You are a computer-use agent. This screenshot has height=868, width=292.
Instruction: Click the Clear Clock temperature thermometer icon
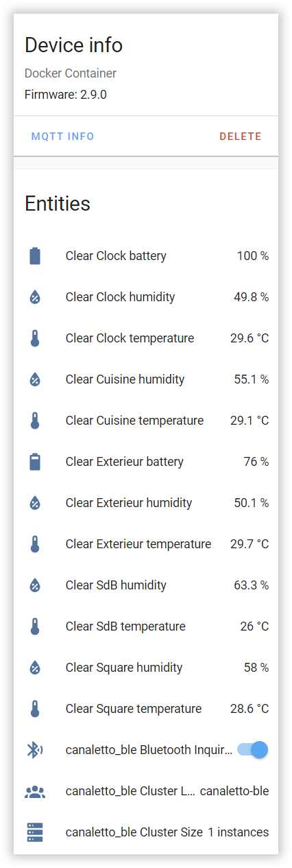click(35, 338)
